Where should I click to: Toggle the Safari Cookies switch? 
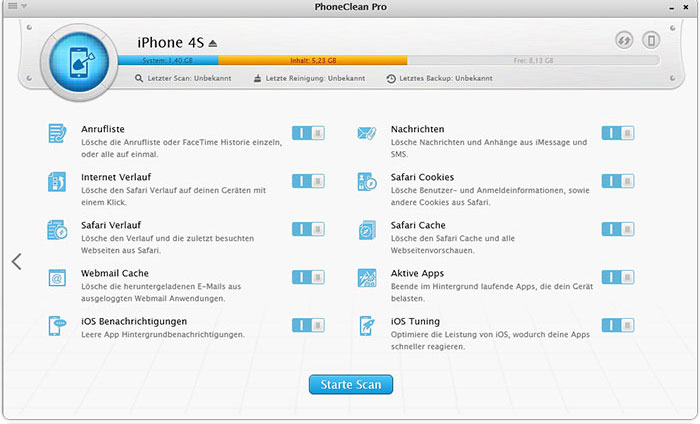pos(618,181)
